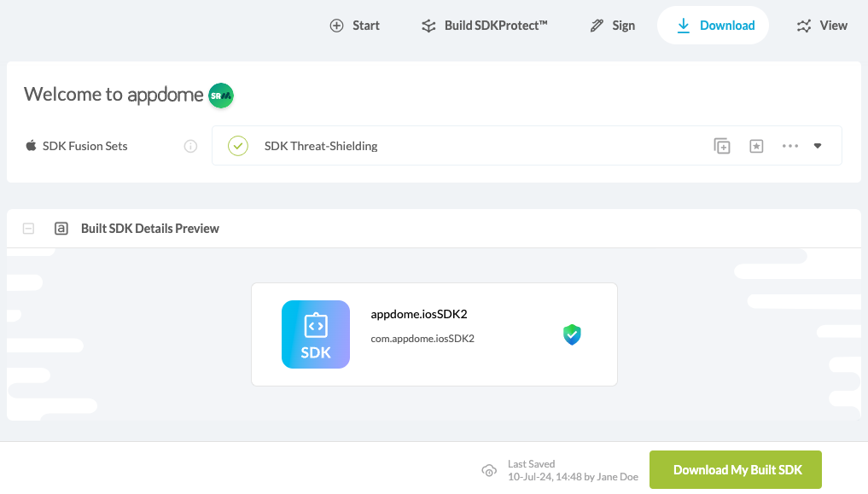The height and width of the screenshot is (494, 868).
Task: Click the SR avatar badge beside appdome
Action: 220,96
